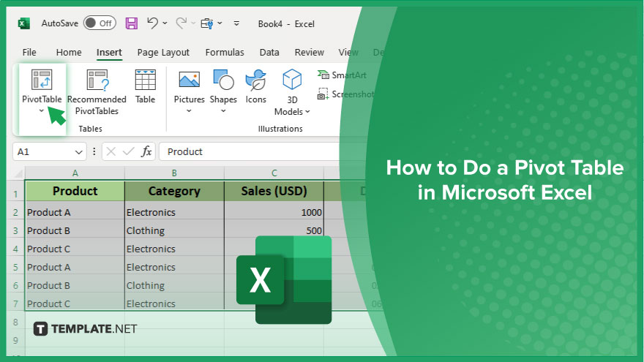The height and width of the screenshot is (362, 644).
Task: Switch to the Home tab
Action: click(69, 52)
